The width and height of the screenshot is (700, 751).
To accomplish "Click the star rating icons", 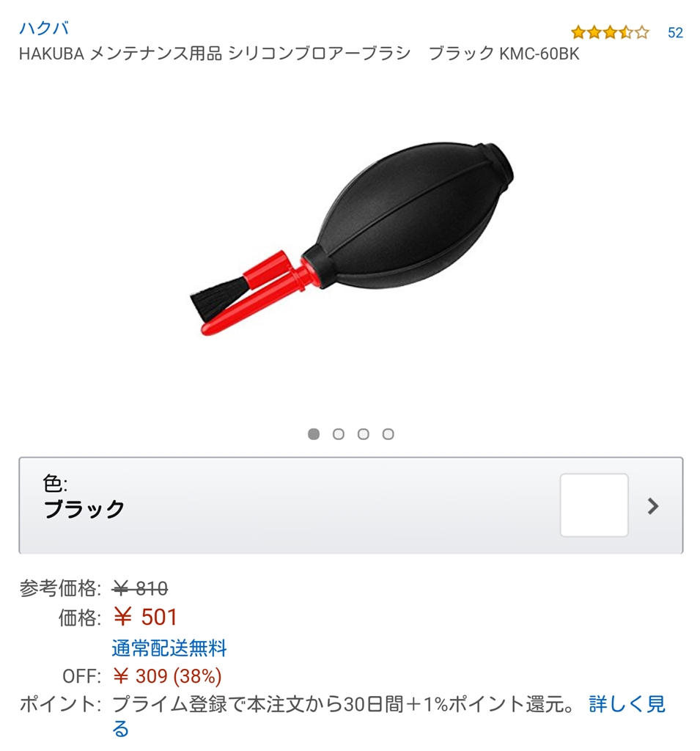I will [610, 32].
